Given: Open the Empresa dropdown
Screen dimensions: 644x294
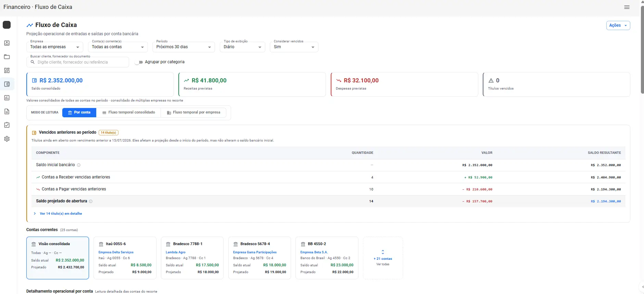Looking at the screenshot, I should [54, 47].
